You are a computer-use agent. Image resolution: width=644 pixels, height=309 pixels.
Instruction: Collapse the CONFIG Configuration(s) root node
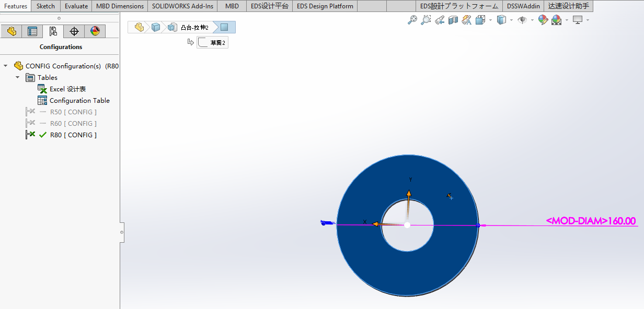[6, 66]
